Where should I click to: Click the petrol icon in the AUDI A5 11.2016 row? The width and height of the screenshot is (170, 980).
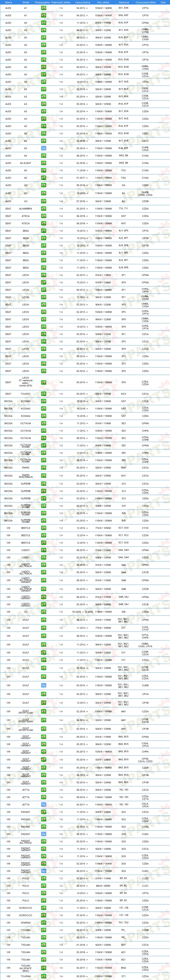(x=43, y=170)
